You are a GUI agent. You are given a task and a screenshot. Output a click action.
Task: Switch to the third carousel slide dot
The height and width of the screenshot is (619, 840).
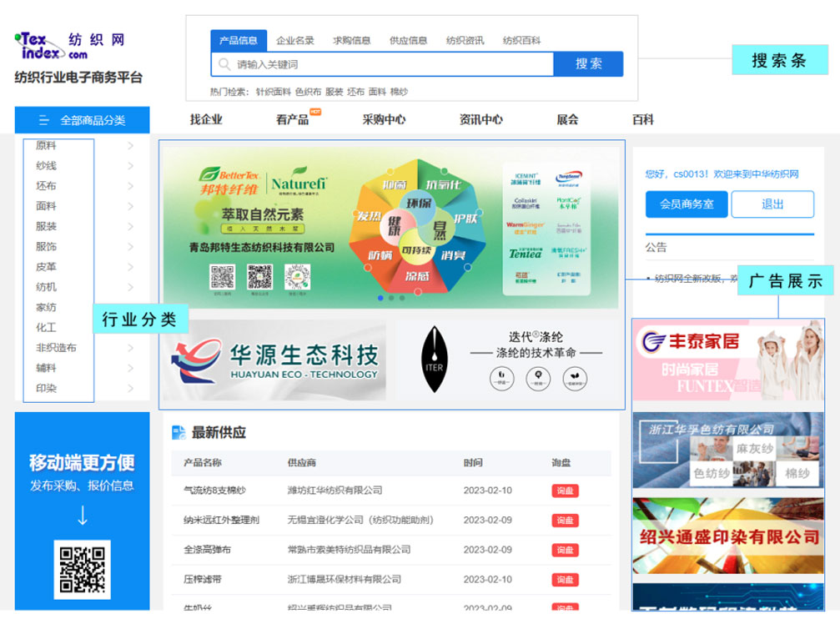coord(401,298)
